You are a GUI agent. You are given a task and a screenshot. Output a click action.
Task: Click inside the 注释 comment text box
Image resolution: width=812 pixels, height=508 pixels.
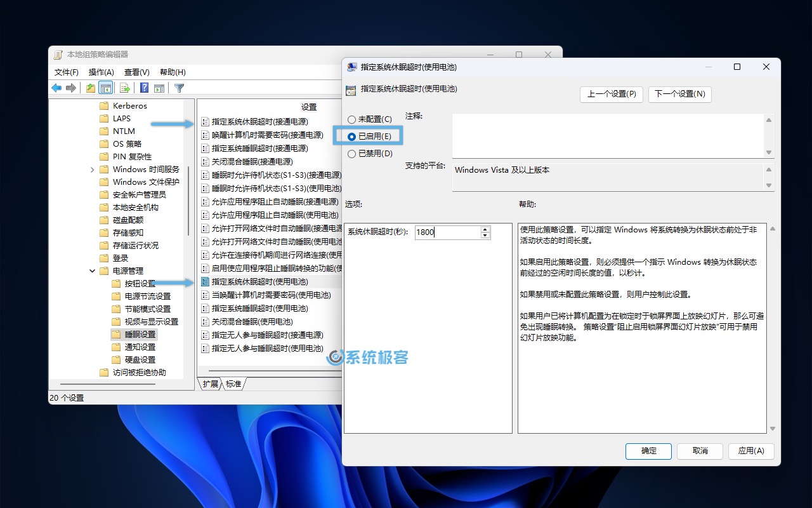[x=608, y=136]
